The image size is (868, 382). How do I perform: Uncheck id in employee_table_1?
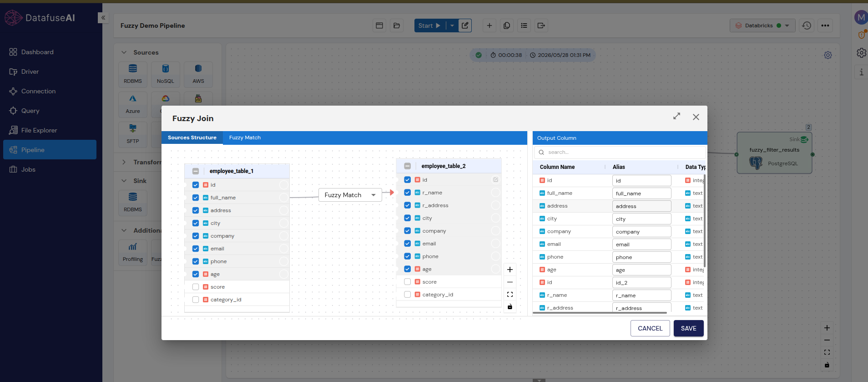(196, 185)
